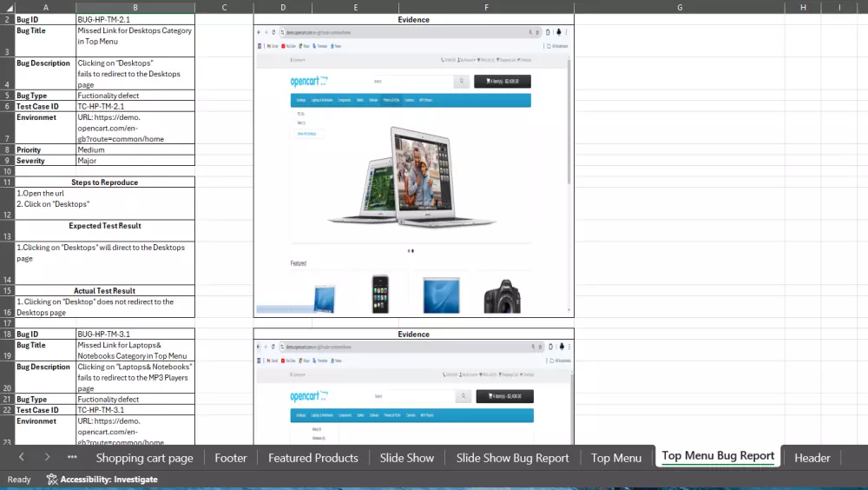The image size is (868, 490).
Task: Select column H header
Action: point(803,8)
